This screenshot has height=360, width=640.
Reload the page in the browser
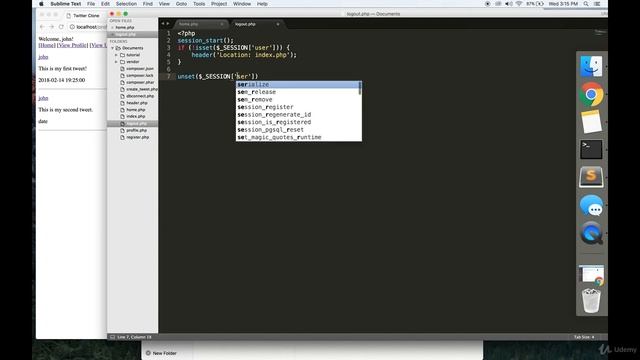pyautogui.click(x=61, y=27)
